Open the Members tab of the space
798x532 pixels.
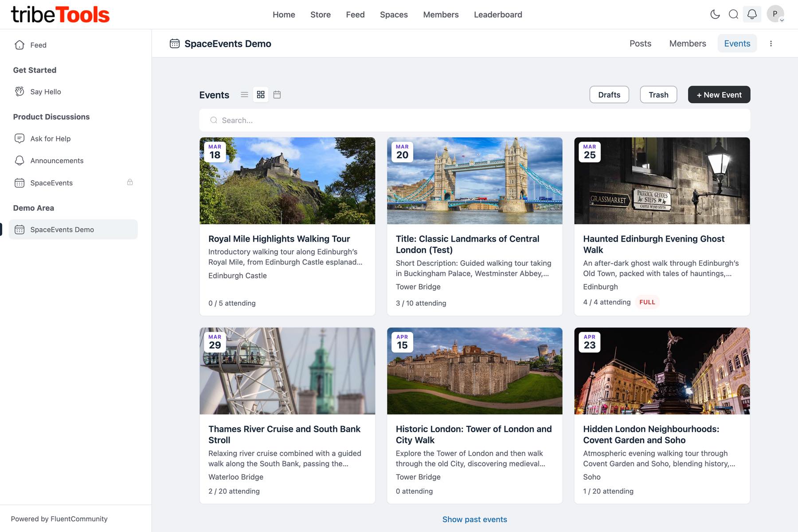click(x=687, y=43)
